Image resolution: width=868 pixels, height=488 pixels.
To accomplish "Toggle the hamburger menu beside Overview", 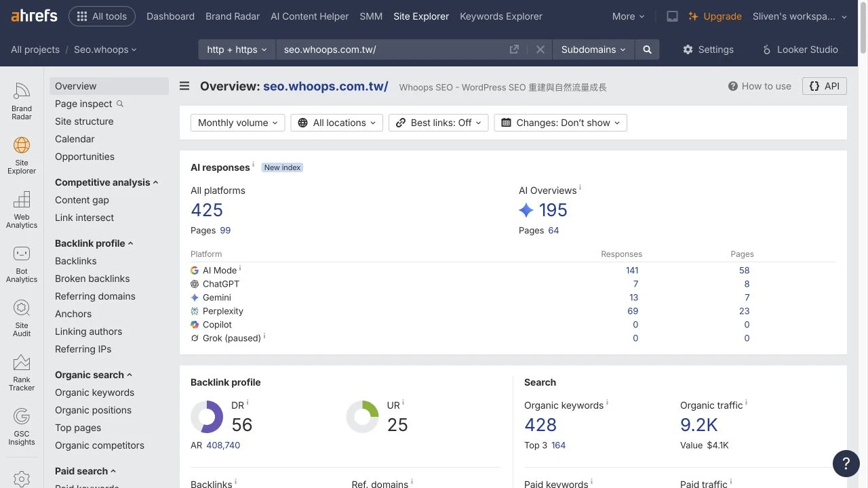I will (x=184, y=86).
